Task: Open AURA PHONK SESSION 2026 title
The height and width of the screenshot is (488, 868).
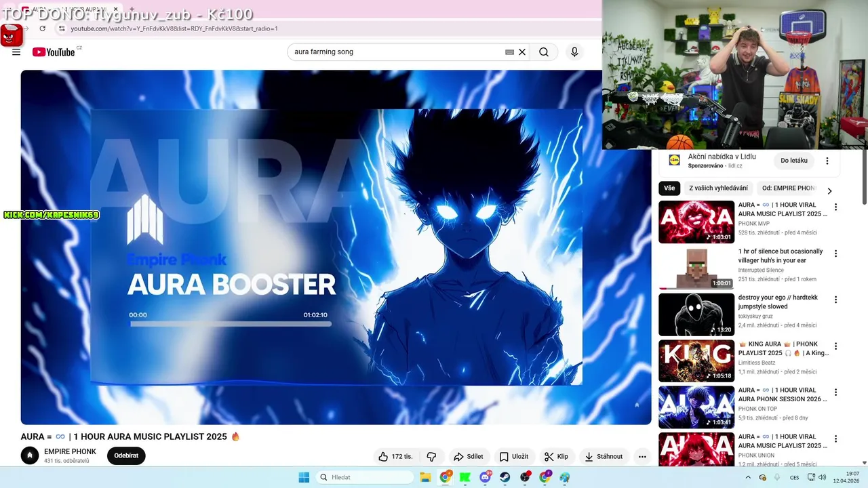Action: 783,394
